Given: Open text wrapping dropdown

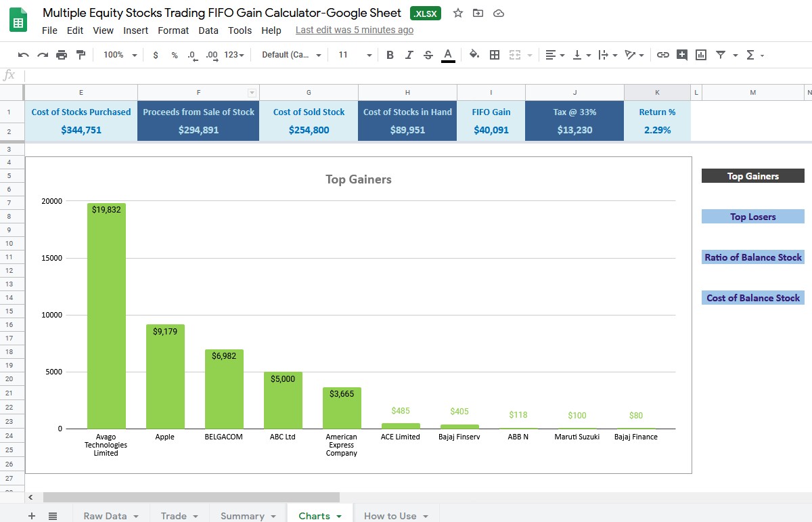Looking at the screenshot, I should (x=608, y=55).
